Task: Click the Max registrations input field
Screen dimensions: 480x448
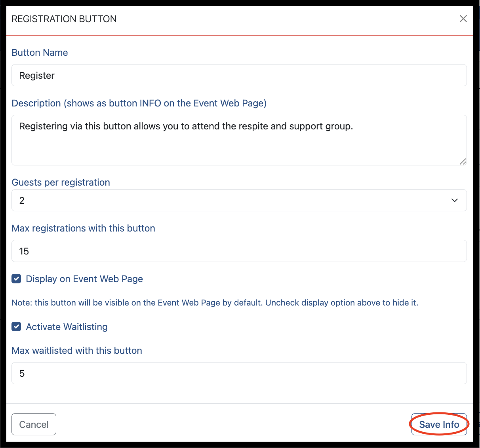Action: [239, 251]
